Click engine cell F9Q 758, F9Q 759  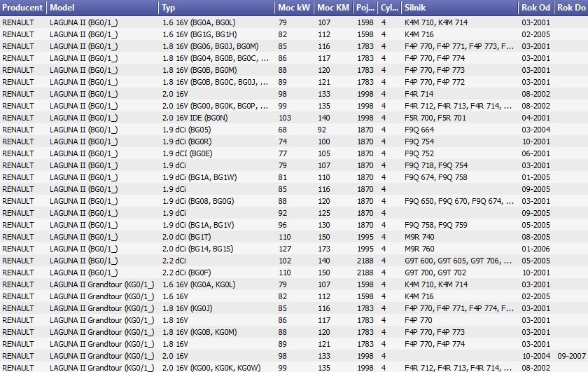coord(435,225)
